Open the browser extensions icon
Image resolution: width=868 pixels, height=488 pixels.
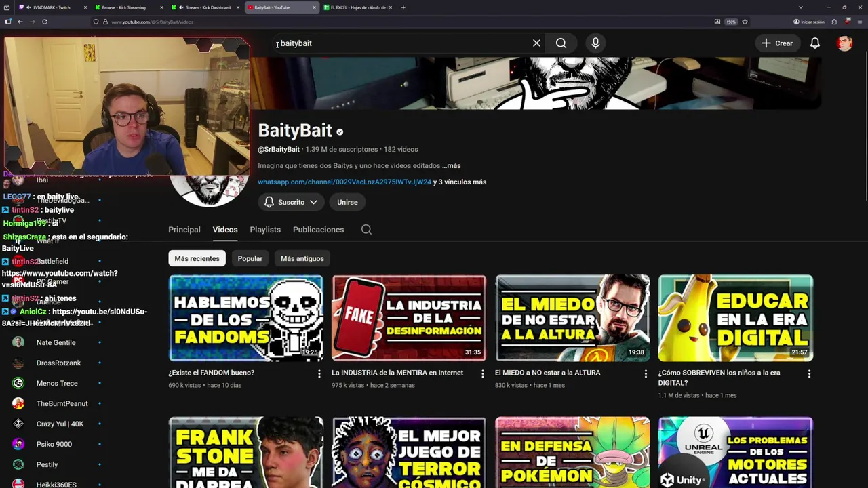pyautogui.click(x=834, y=22)
